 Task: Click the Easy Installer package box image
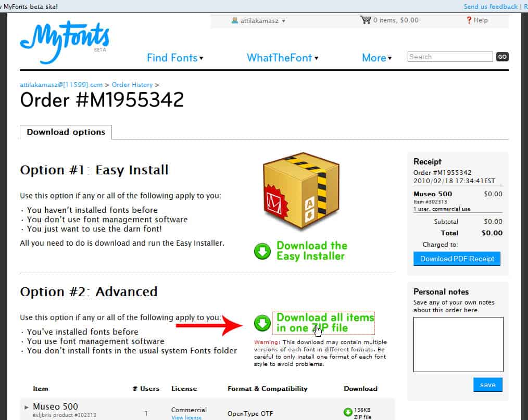pos(301,191)
